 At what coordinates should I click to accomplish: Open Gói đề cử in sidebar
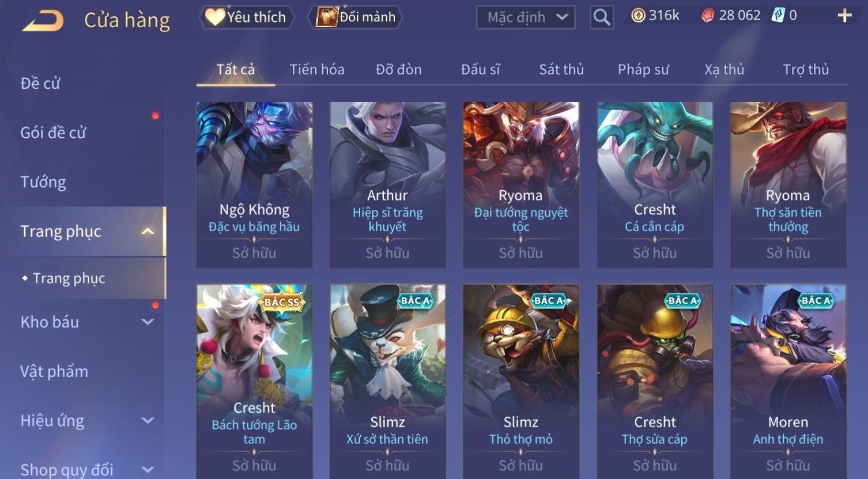(x=53, y=133)
